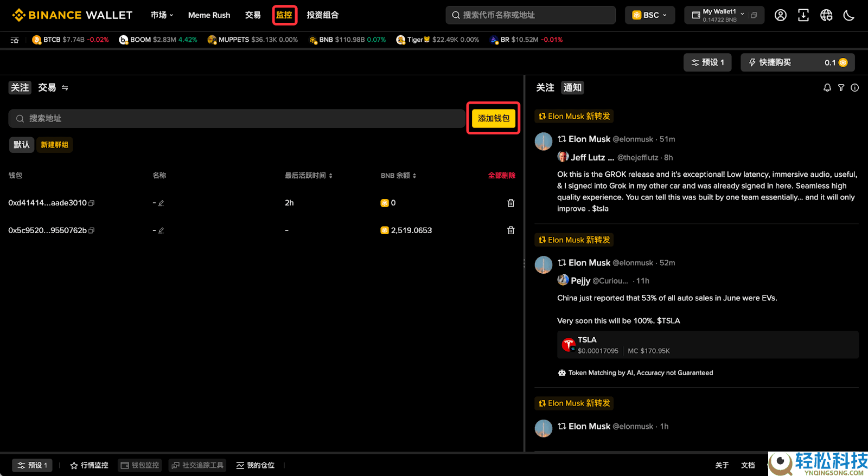Open TSLA token card
This screenshot has width=868, height=476.
pos(708,345)
